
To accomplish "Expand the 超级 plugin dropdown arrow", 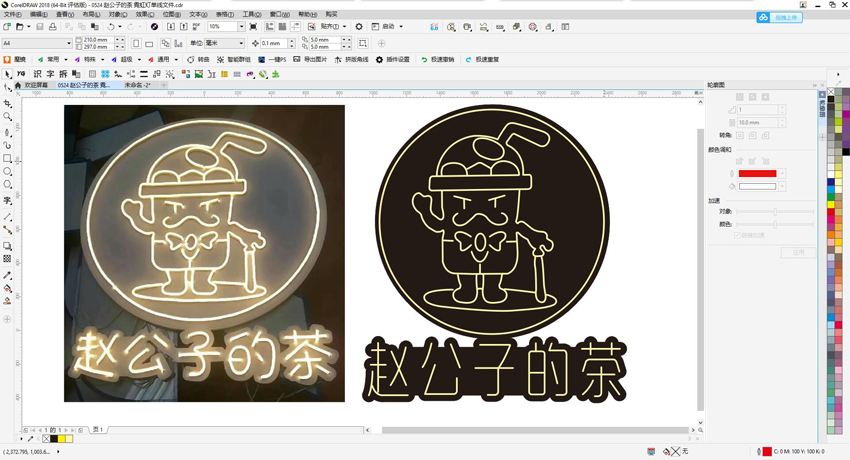I will click(x=139, y=60).
